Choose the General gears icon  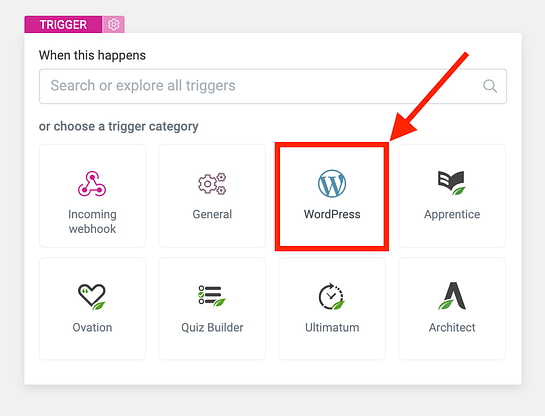(x=212, y=183)
